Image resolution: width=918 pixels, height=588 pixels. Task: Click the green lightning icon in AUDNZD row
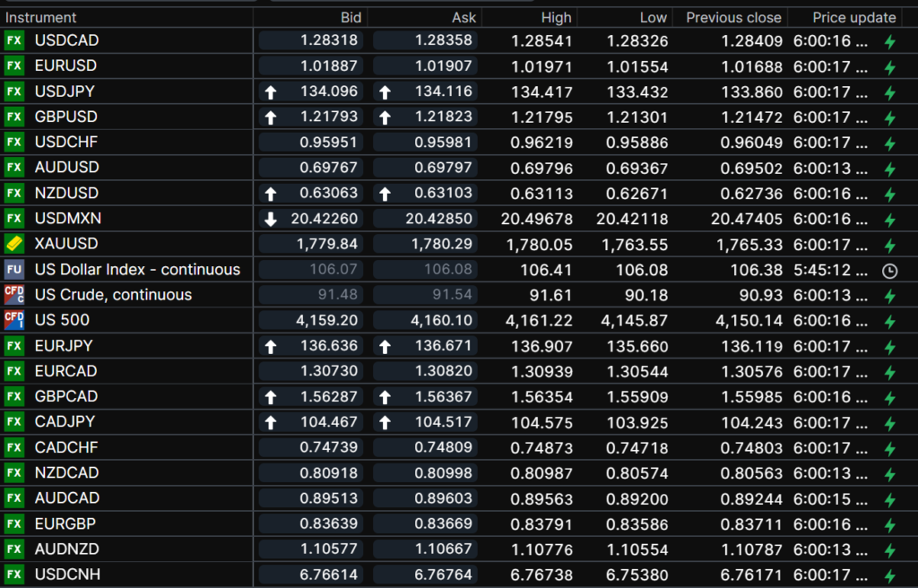[889, 549]
